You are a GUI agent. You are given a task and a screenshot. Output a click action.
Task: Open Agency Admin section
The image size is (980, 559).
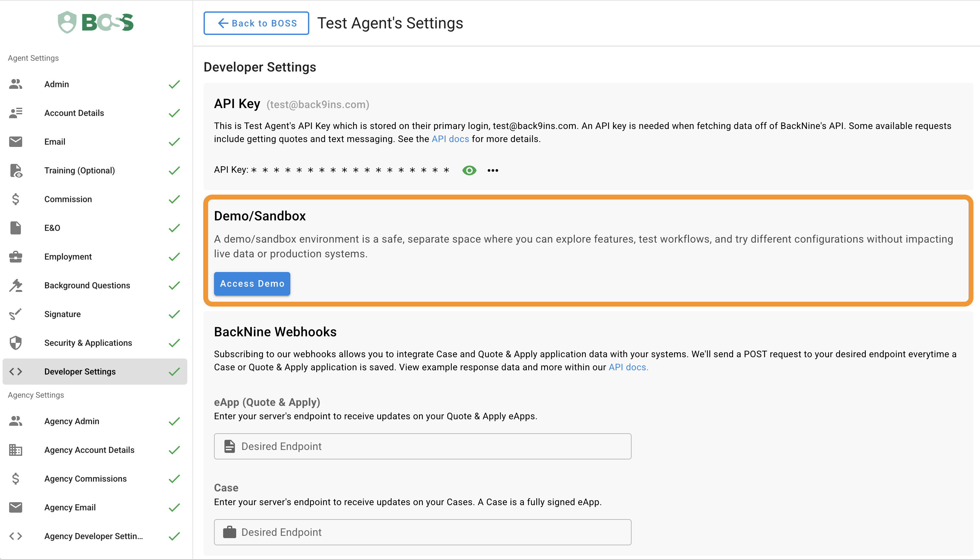[x=95, y=421]
